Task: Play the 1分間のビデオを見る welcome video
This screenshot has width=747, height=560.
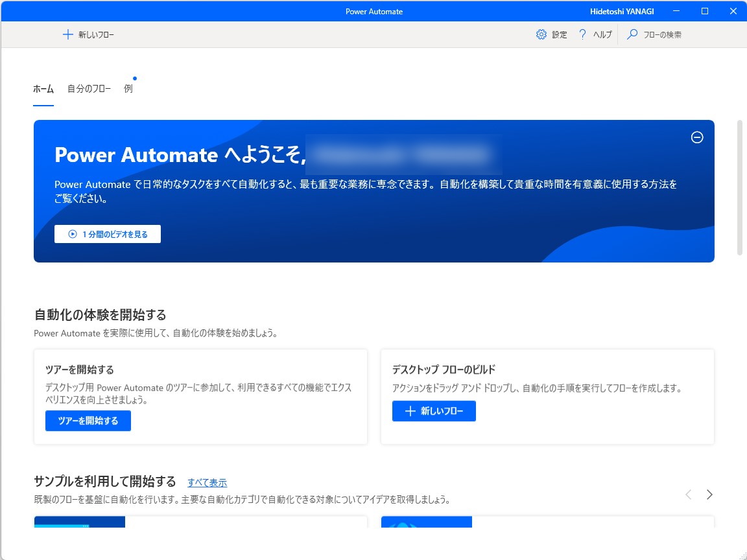Action: 108,234
